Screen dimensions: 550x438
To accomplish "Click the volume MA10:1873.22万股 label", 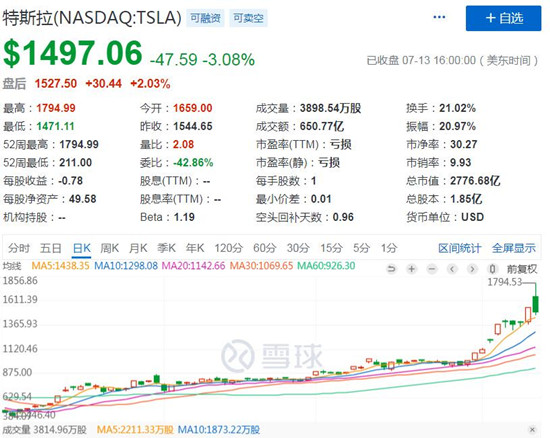I will tap(219, 430).
